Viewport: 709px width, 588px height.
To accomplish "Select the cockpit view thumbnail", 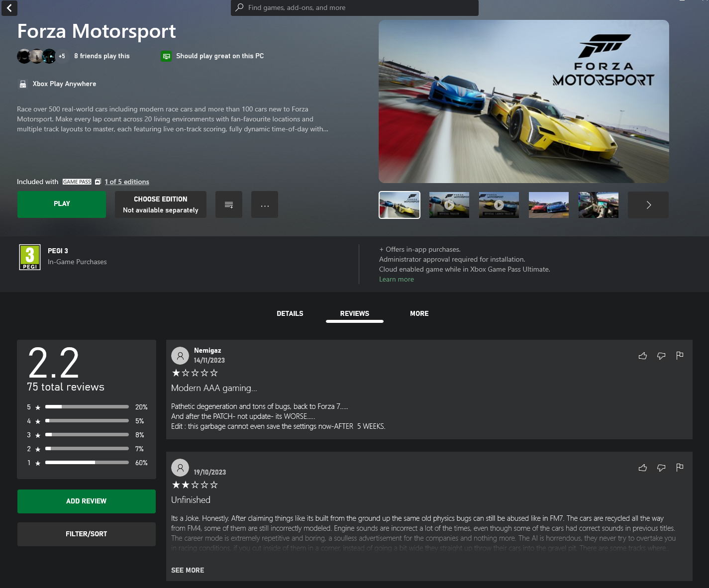I will (x=599, y=205).
